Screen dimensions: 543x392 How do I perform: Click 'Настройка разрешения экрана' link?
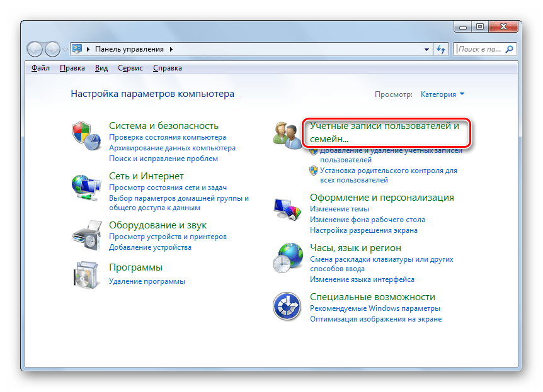point(363,230)
